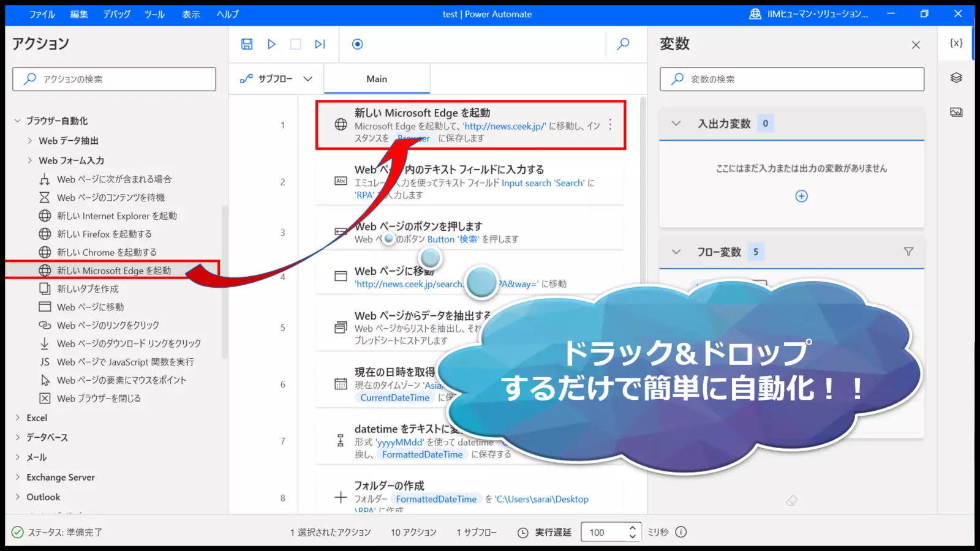The height and width of the screenshot is (551, 980).
Task: Select 新しい Microsoft Edge を起動 in actions list
Action: click(x=114, y=270)
